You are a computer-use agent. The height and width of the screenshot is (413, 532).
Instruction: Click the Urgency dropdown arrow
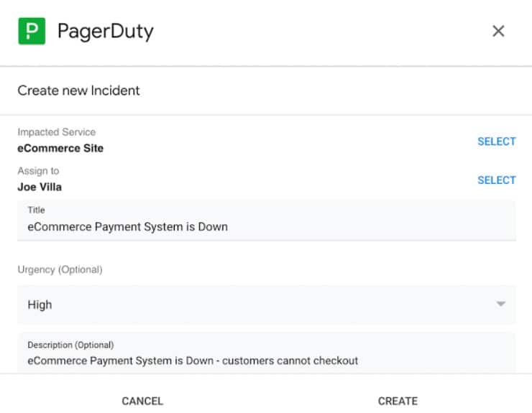(x=501, y=304)
